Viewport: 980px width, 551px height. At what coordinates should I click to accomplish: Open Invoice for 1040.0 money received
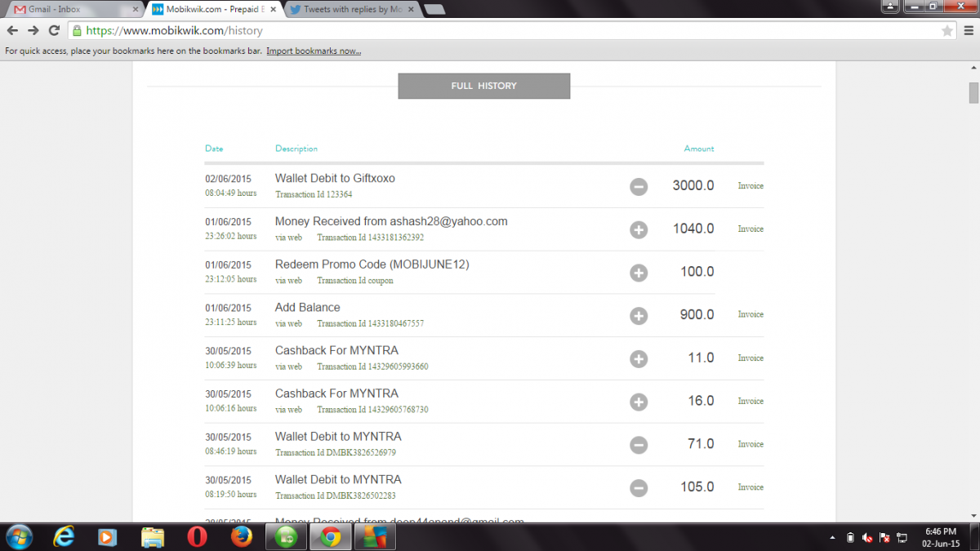pyautogui.click(x=751, y=229)
